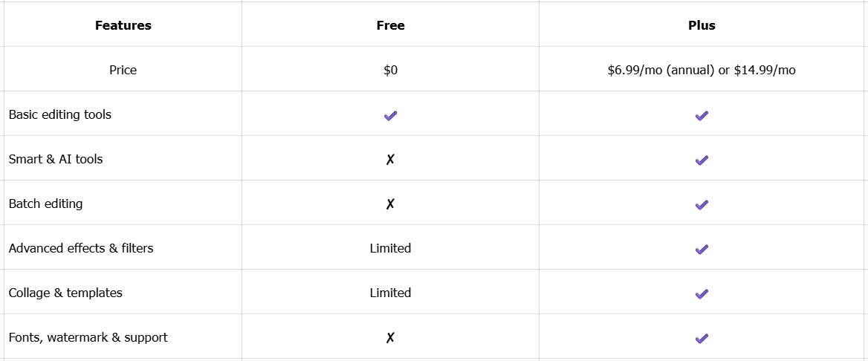The width and height of the screenshot is (868, 361).
Task: Click the Free X mark for Smart & AI tools
Action: [390, 160]
